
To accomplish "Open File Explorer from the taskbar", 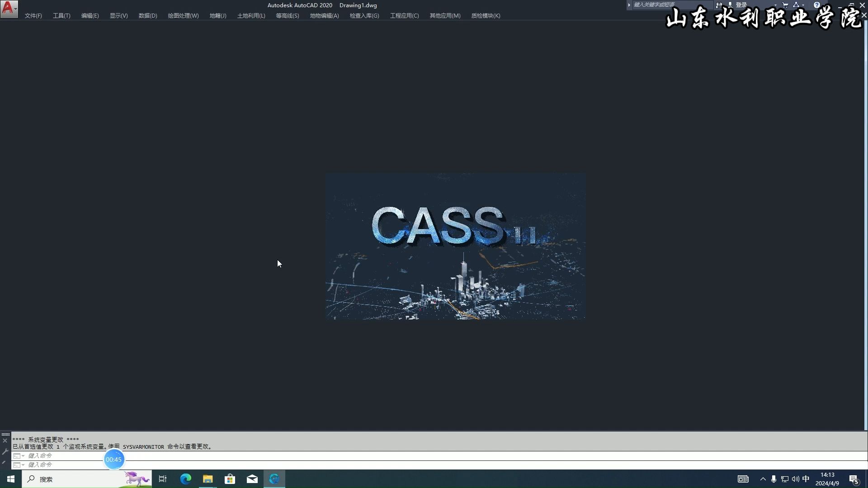I will [x=208, y=479].
